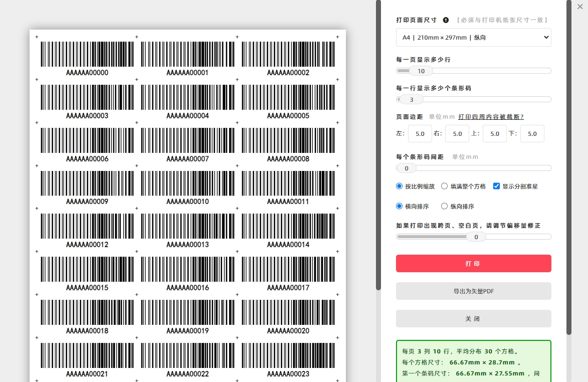This screenshot has height=382, width=588.
Task: Click the text AAAAAA00023
Action: 288,374
